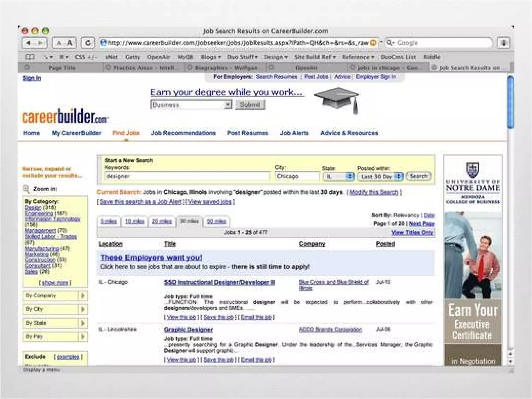Expand the By Company filter

coord(83,296)
